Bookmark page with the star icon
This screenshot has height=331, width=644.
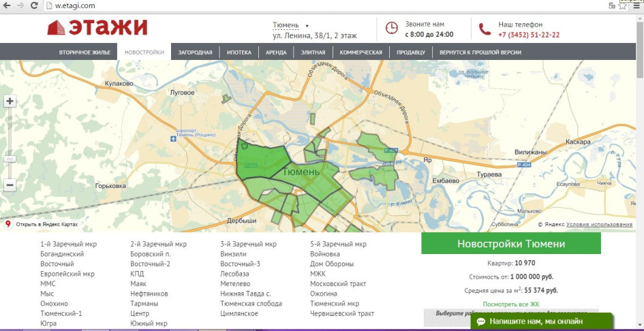pos(623,5)
